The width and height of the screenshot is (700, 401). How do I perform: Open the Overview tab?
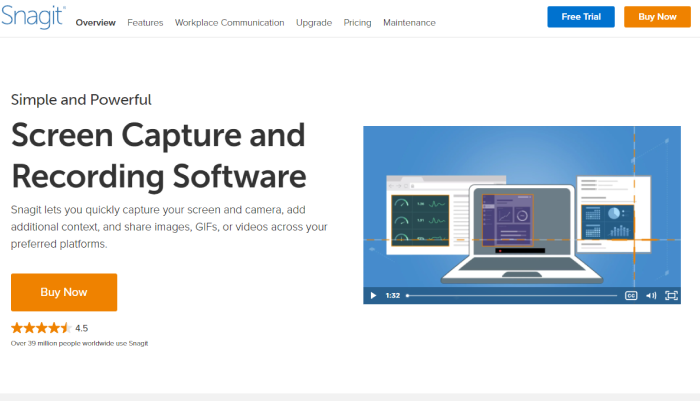96,23
